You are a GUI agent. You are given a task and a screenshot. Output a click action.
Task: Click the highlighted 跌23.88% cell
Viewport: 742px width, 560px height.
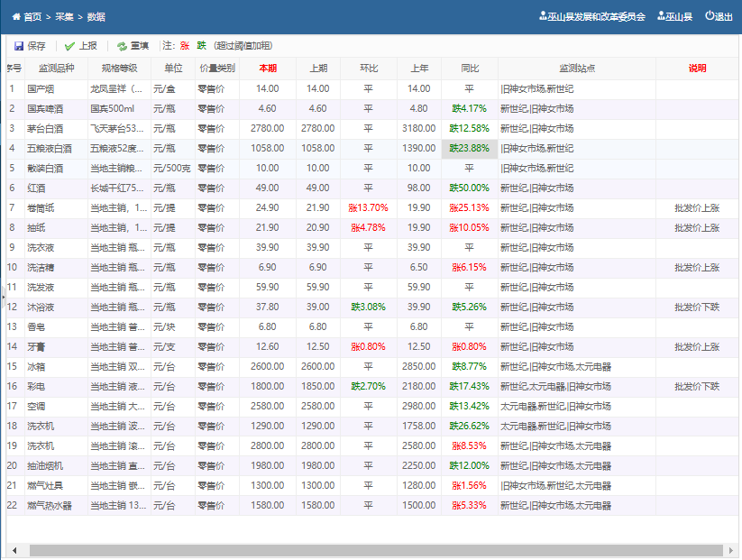[470, 149]
